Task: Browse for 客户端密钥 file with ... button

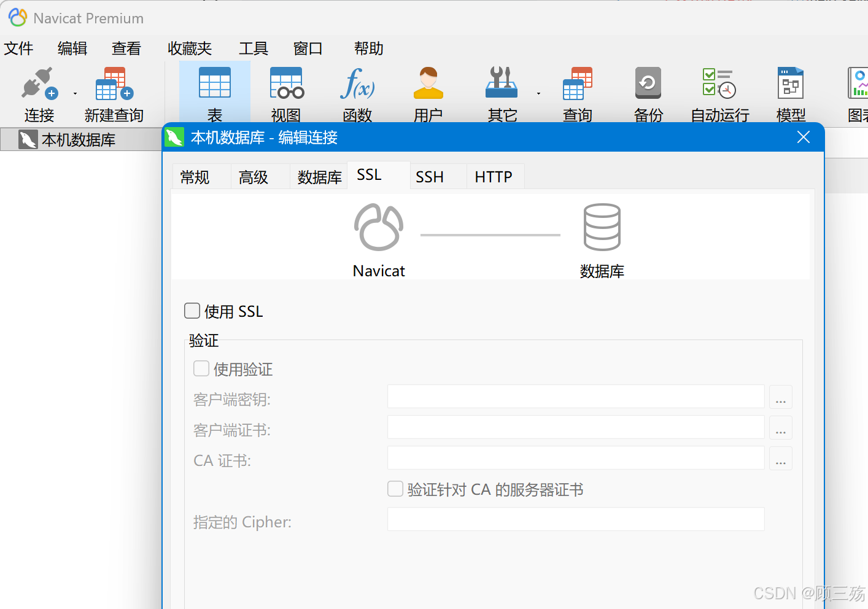Action: 781,397
